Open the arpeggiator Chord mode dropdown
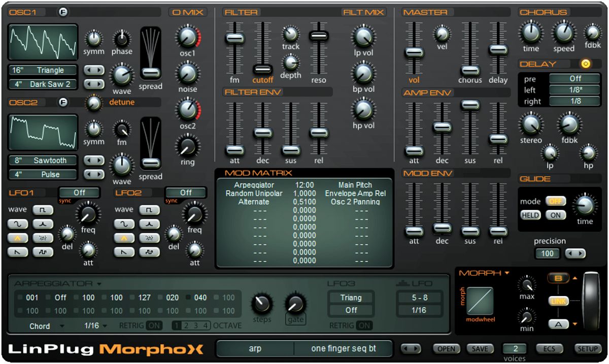The image size is (609, 364). click(x=62, y=326)
